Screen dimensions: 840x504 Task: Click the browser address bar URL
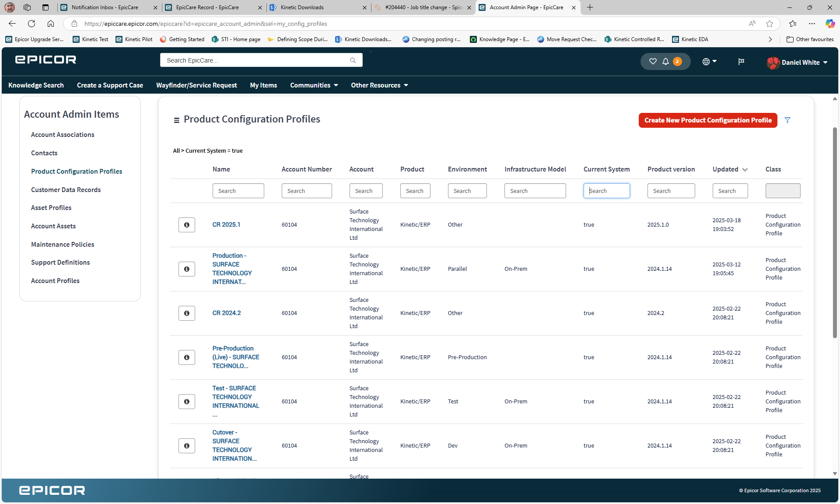206,24
